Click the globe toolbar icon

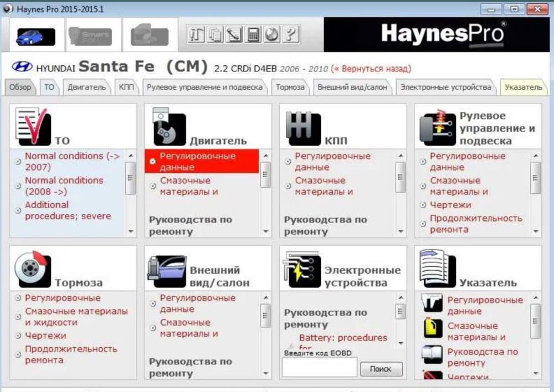point(271,35)
